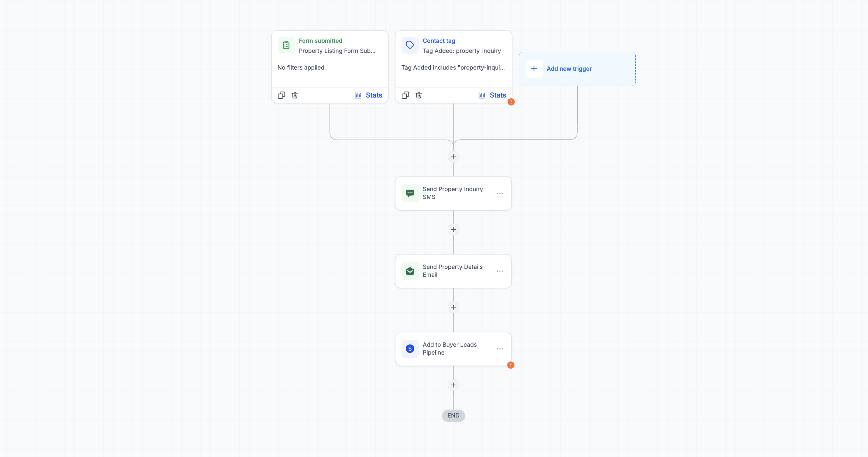This screenshot has width=868, height=457.
Task: Duplicate the Contact tag trigger
Action: tap(405, 95)
